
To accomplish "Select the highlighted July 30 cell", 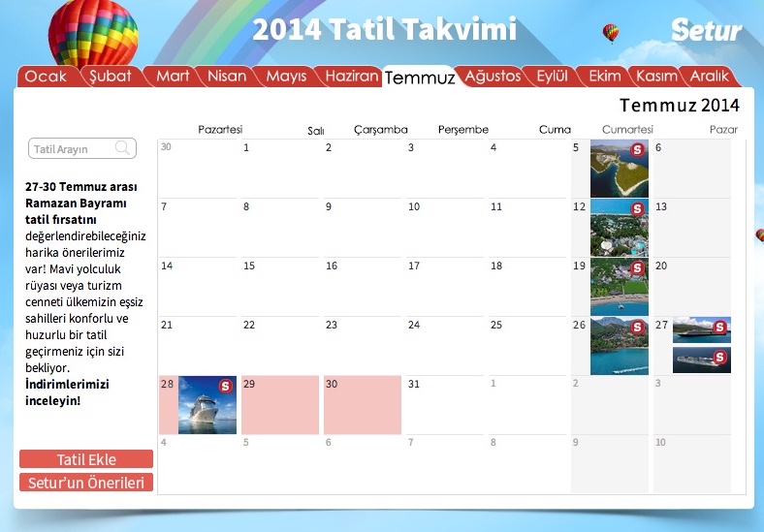I will click(x=363, y=405).
